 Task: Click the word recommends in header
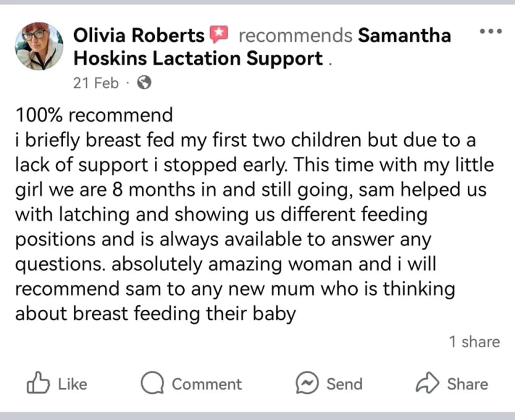coord(295,35)
